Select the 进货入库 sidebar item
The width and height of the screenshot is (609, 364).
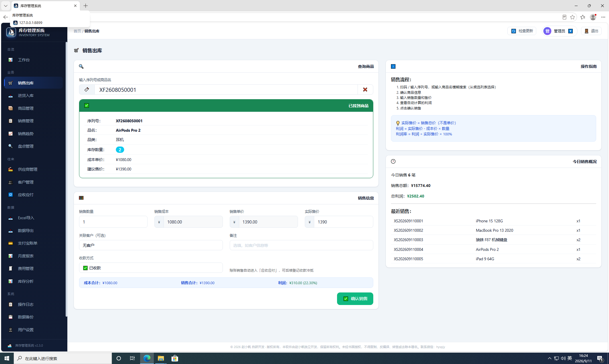coord(33,95)
